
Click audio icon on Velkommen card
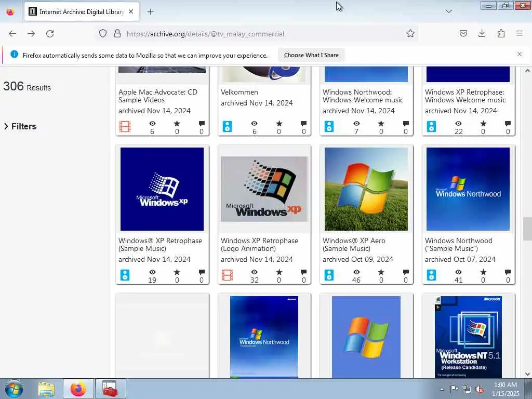227,127
